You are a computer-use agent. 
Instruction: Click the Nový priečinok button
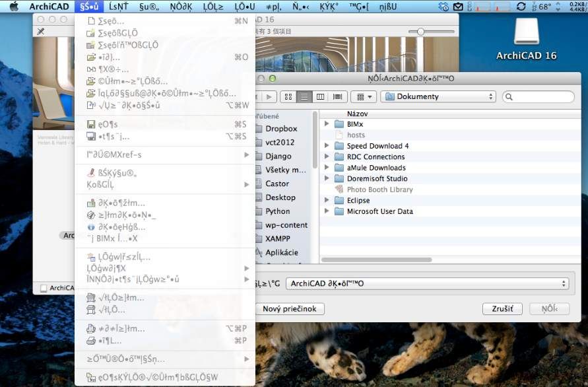point(290,309)
